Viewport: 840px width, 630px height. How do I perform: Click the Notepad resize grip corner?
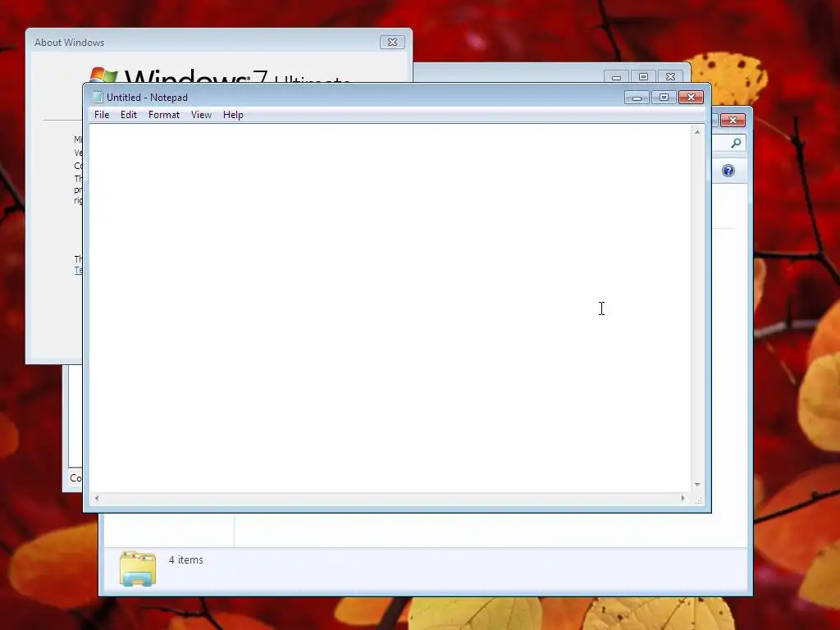(698, 500)
